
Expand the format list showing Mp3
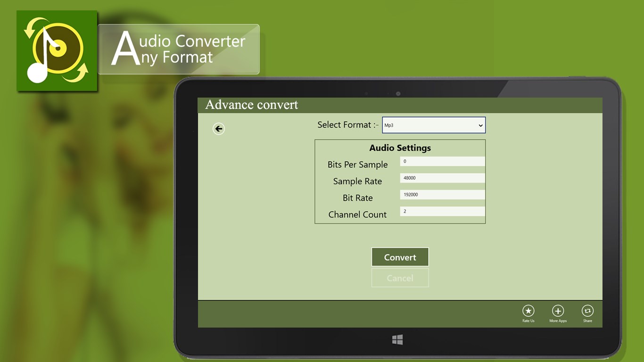(x=433, y=125)
